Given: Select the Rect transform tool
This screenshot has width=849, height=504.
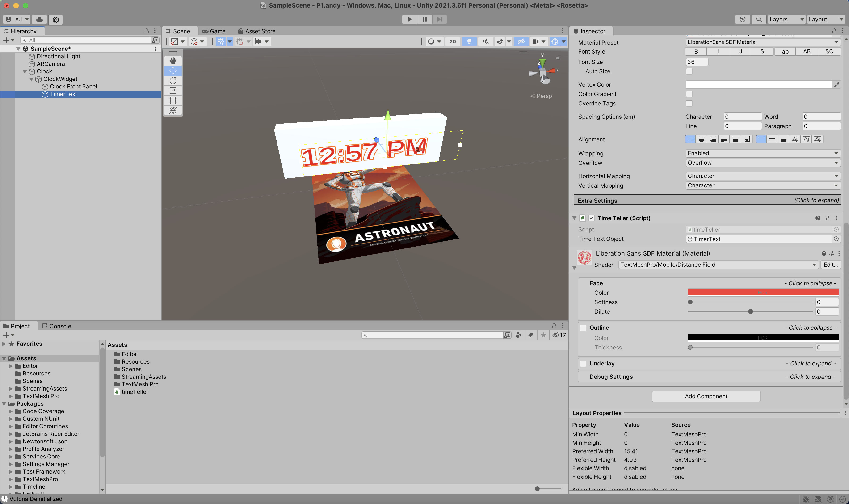Looking at the screenshot, I should tap(173, 101).
